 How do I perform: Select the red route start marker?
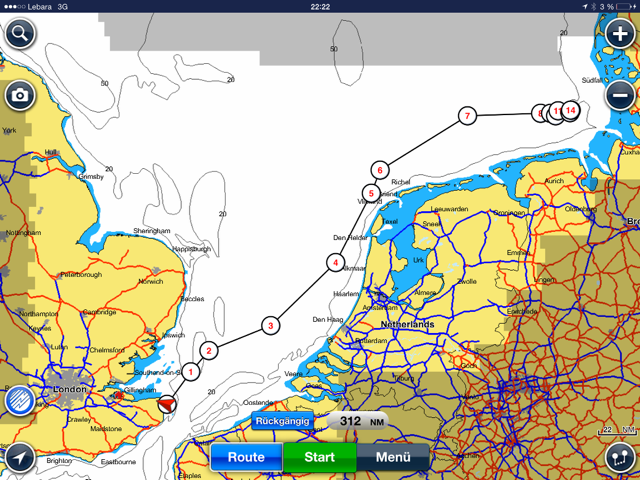168,402
